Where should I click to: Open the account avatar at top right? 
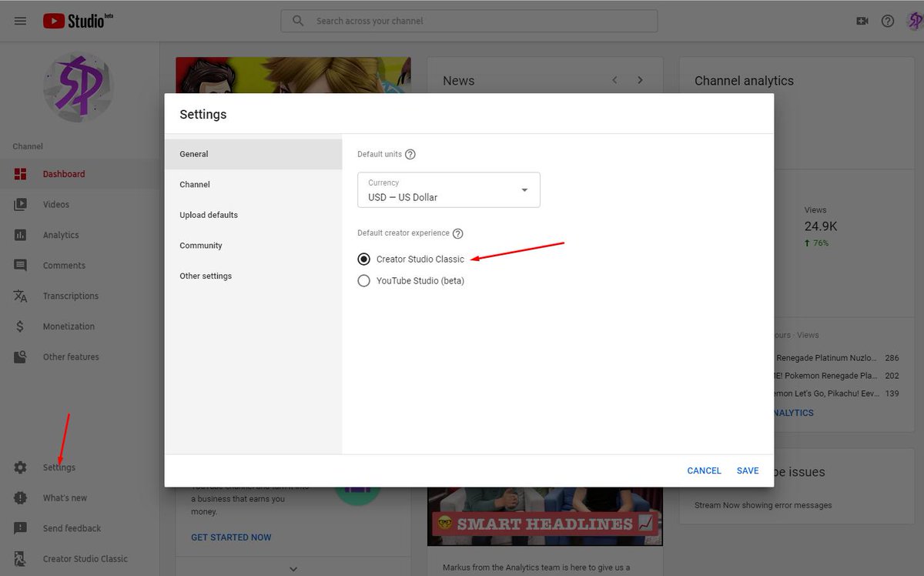(x=914, y=21)
